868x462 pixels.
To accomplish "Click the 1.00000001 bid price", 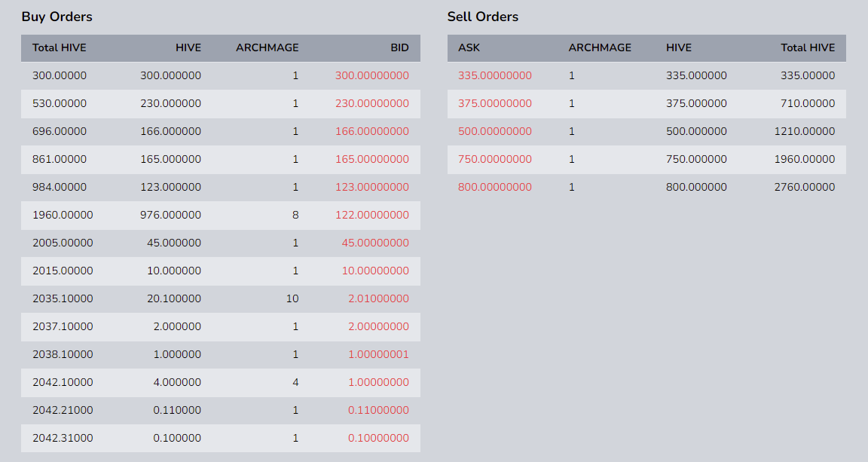I will [378, 354].
